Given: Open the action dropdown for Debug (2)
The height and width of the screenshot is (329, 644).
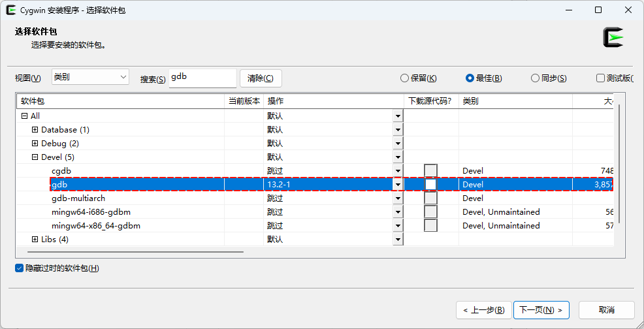Looking at the screenshot, I should [398, 144].
